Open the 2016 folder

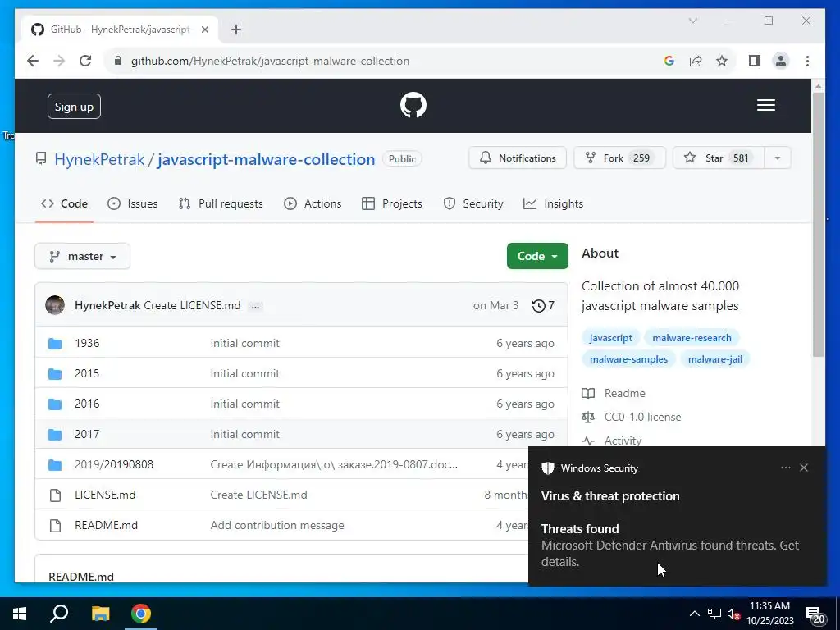(x=87, y=404)
